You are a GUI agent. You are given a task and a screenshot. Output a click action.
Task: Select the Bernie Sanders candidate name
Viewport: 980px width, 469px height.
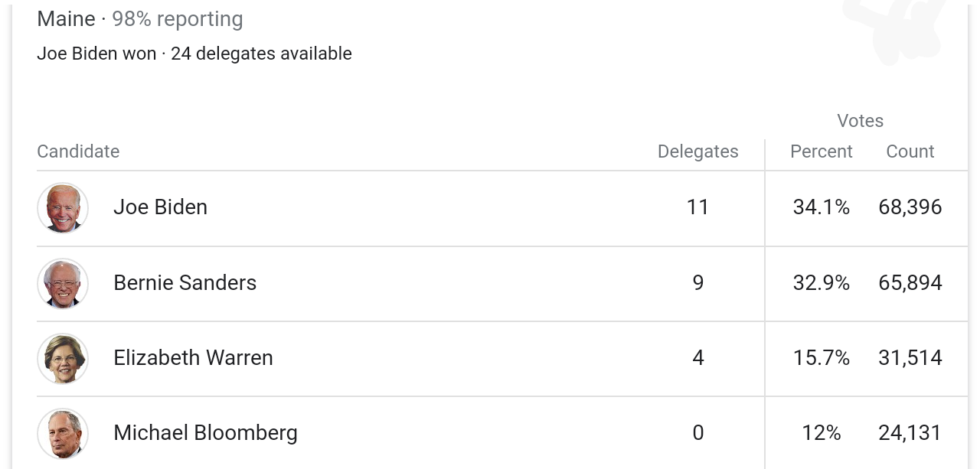pos(185,283)
